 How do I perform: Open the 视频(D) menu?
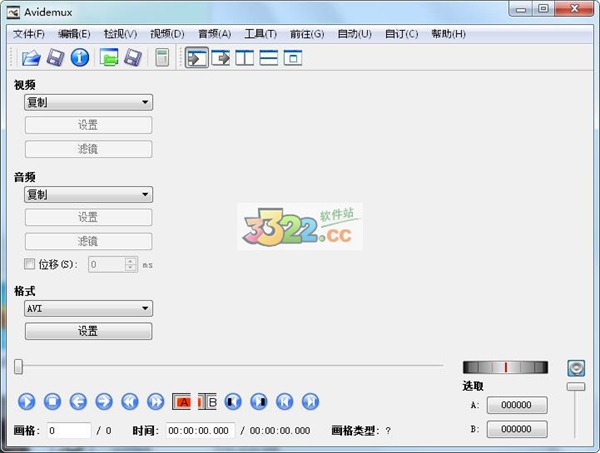click(167, 34)
